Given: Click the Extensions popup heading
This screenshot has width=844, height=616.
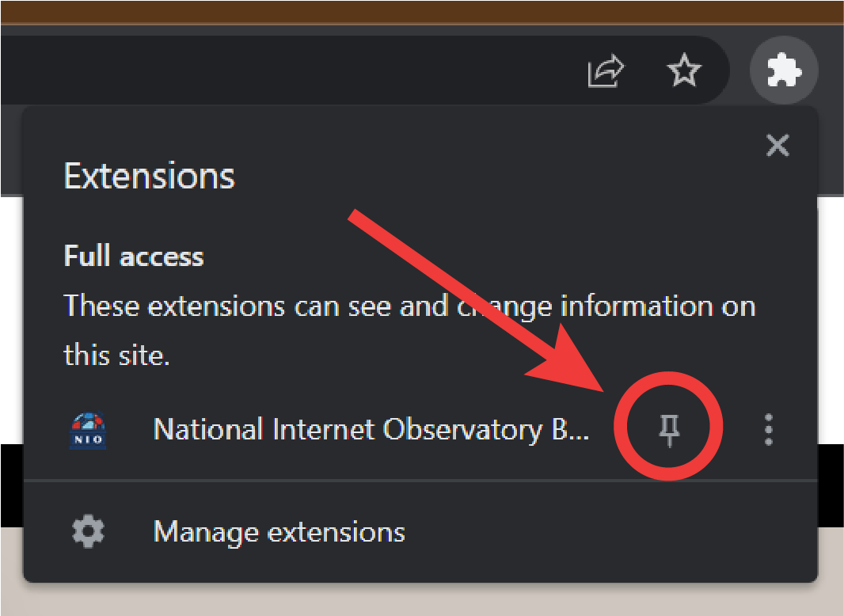Looking at the screenshot, I should (149, 176).
